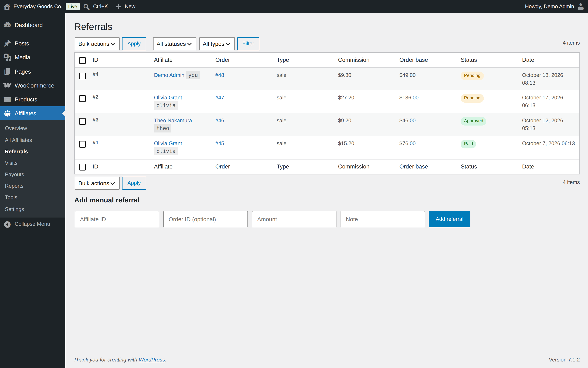
Task: Click the WordPress footer link
Action: point(152,360)
